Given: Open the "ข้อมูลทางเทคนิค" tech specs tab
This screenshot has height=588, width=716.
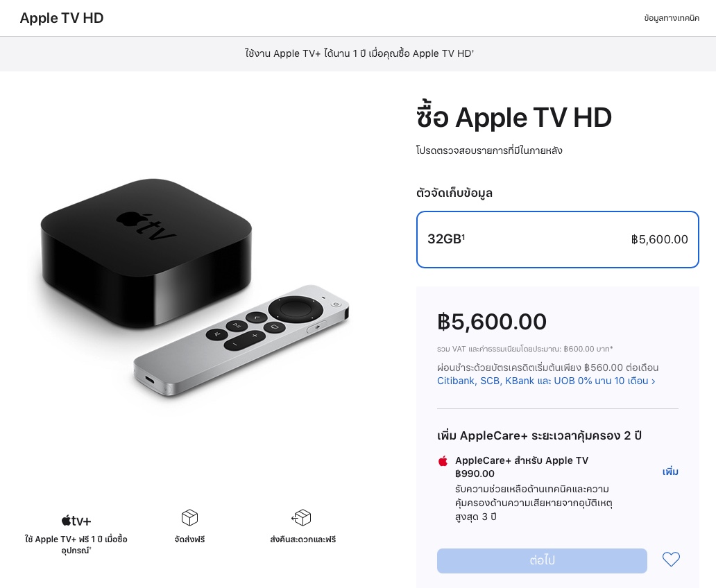Looking at the screenshot, I should (x=671, y=18).
